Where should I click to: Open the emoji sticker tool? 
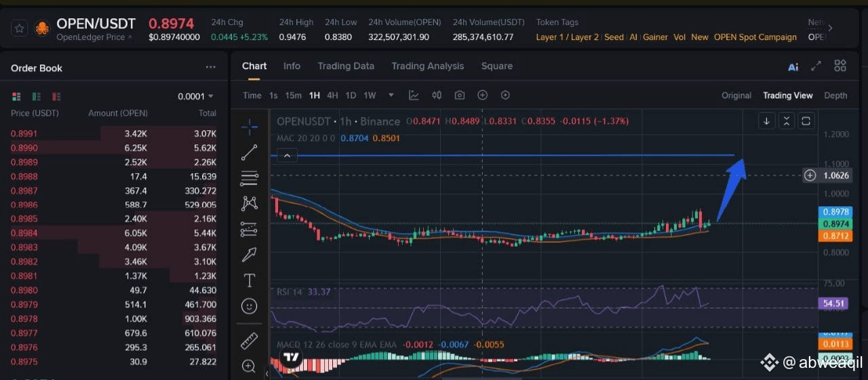pos(249,307)
